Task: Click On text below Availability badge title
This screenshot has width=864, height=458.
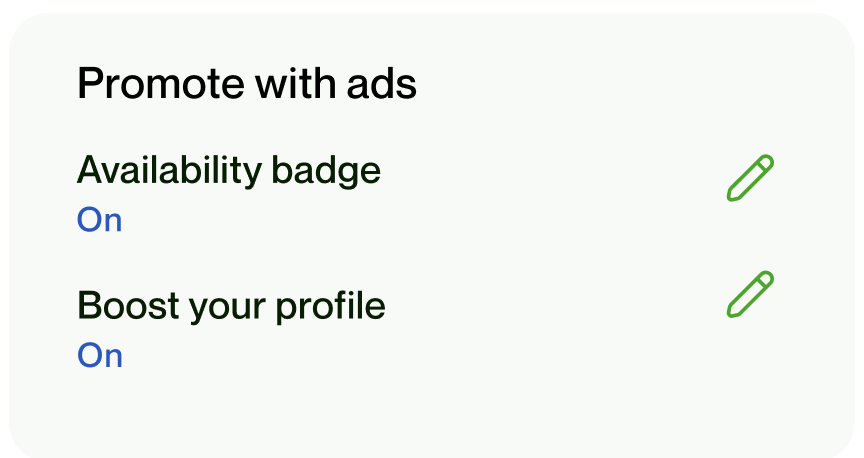Action: tap(99, 220)
